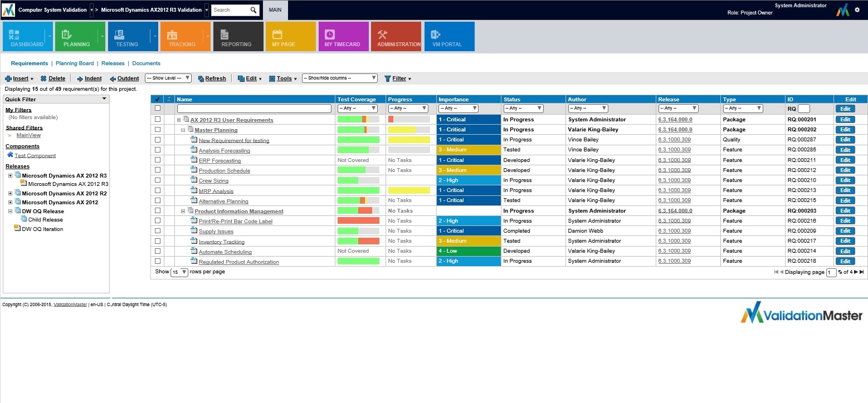Open the Planning Board sub-tab

[x=75, y=63]
